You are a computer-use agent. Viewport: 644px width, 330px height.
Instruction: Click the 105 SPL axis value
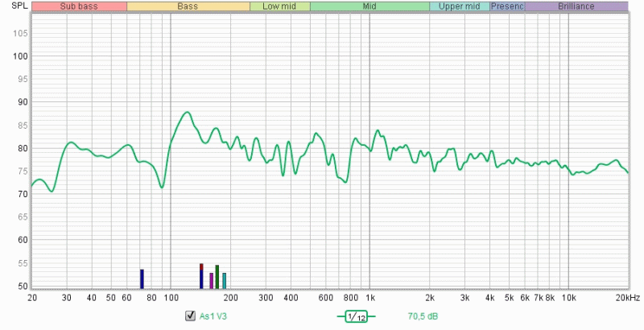[x=20, y=33]
